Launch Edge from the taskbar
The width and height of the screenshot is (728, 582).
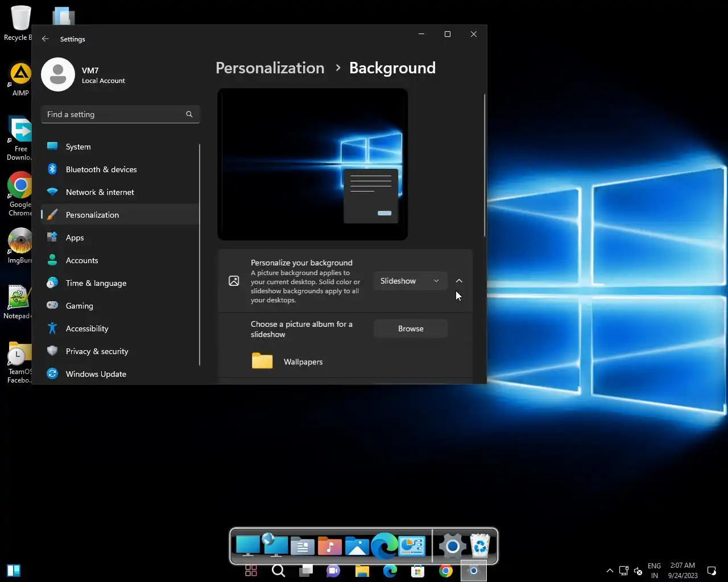(x=390, y=571)
